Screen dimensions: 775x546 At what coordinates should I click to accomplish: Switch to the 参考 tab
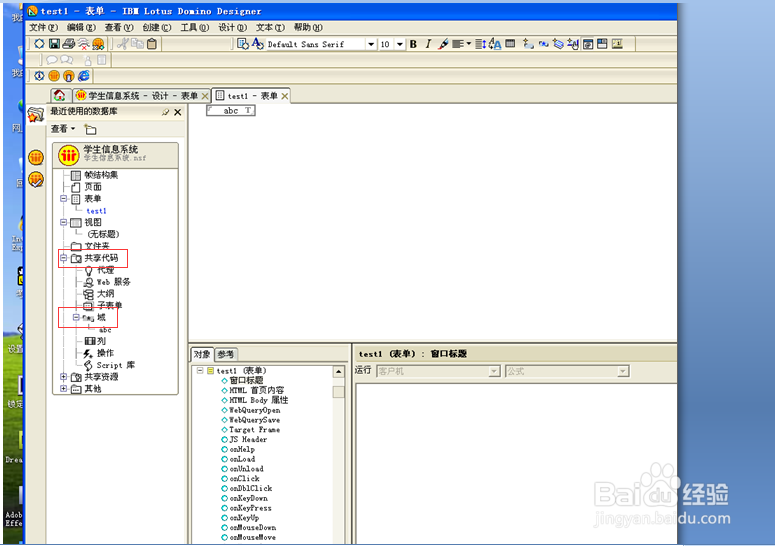click(226, 354)
